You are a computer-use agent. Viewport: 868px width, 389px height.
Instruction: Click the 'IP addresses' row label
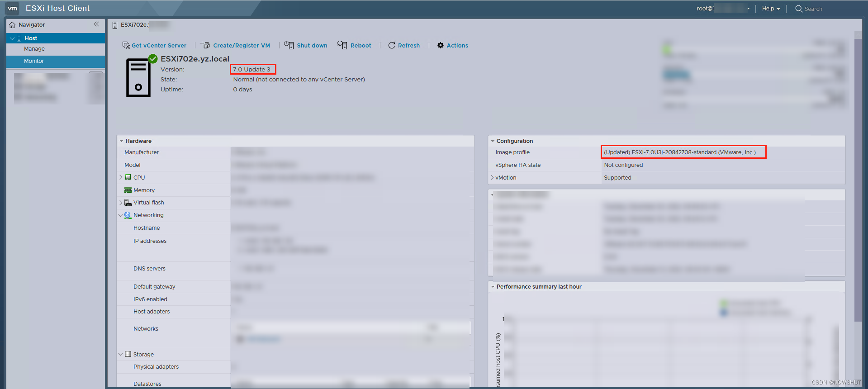click(150, 241)
